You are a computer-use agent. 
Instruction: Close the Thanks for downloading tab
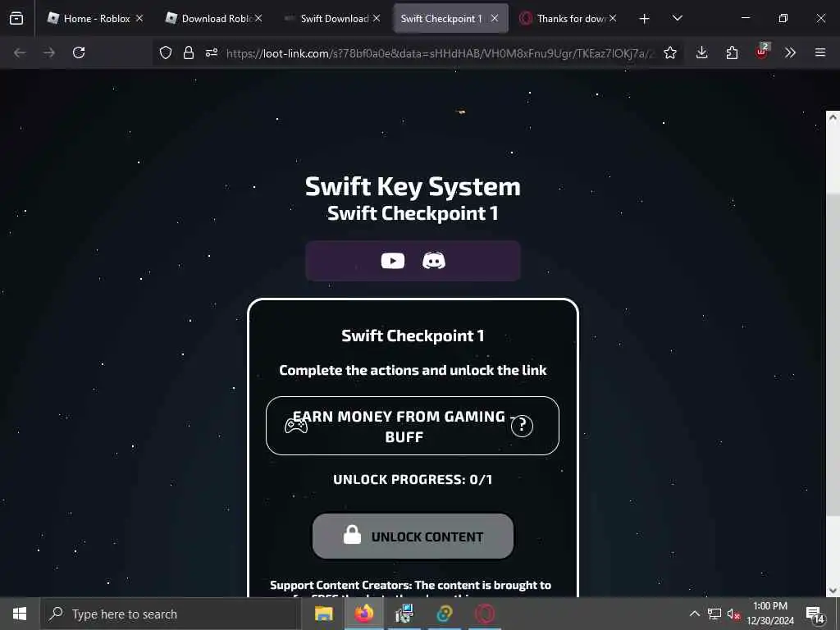pos(613,18)
